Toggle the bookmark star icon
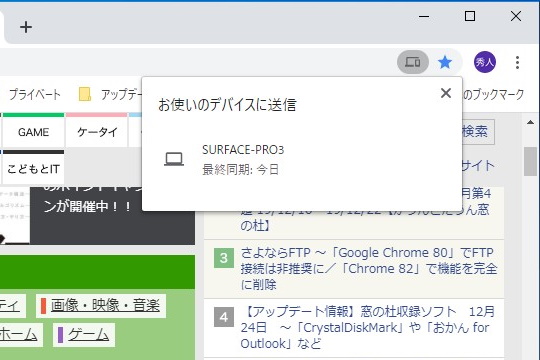Image resolution: width=540 pixels, height=360 pixels. point(445,62)
